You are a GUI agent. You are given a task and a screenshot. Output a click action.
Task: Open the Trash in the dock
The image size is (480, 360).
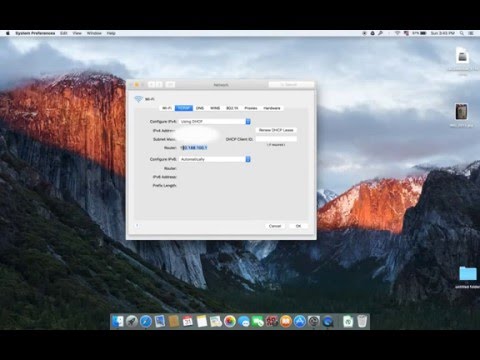pos(362,321)
